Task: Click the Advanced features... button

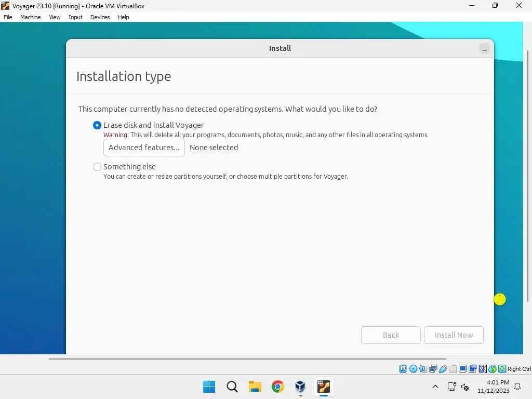Action: 144,148
